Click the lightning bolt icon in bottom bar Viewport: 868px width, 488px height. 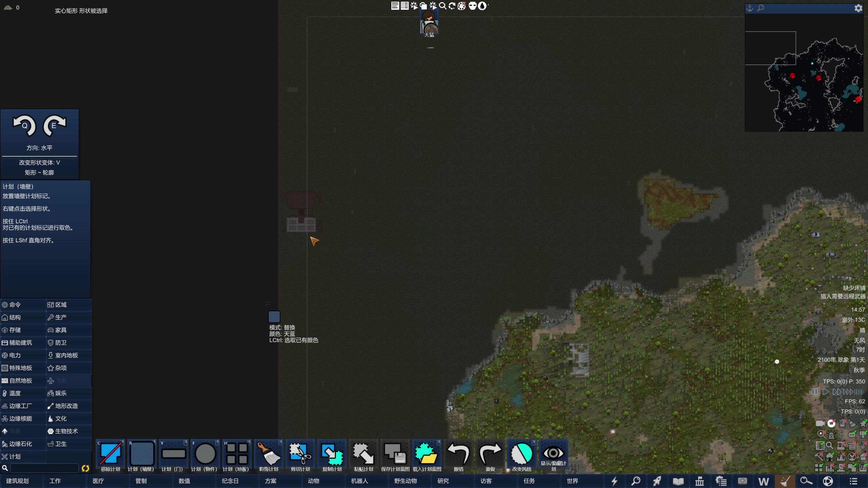tap(614, 481)
